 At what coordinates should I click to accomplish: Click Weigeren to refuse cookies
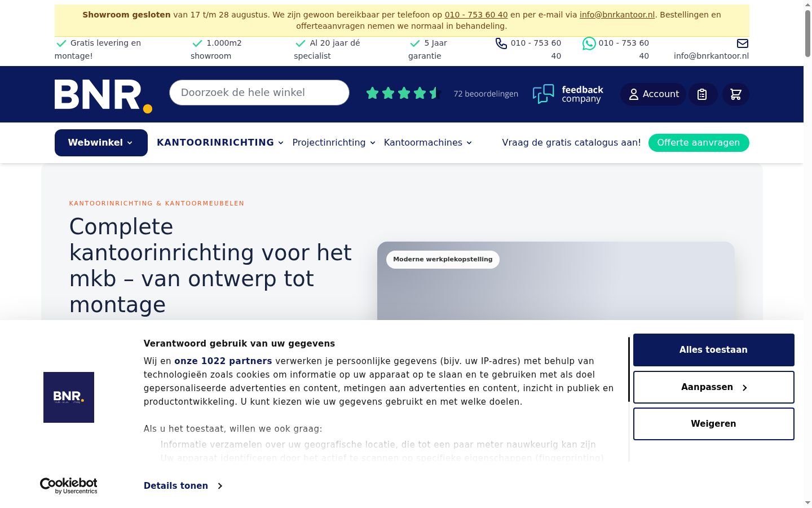(x=714, y=424)
